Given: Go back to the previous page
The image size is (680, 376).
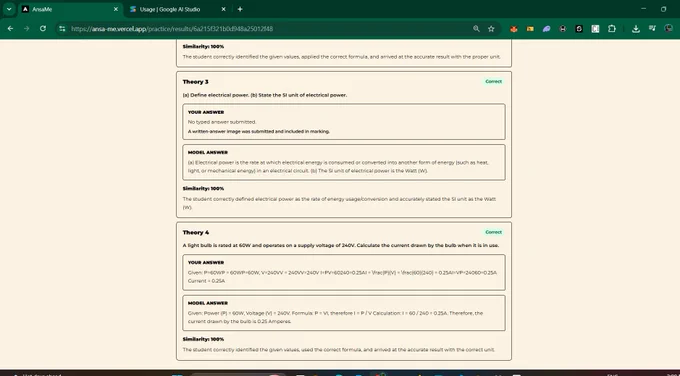Looking at the screenshot, I should pos(10,29).
